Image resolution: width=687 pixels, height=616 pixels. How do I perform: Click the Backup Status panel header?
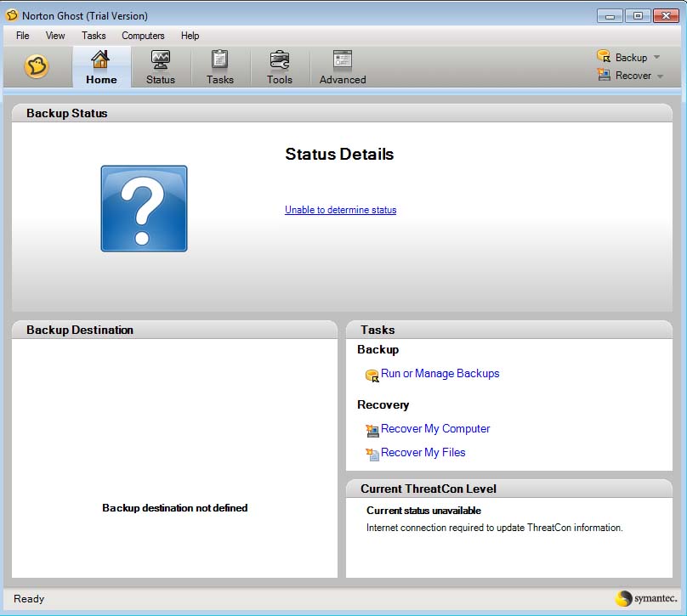tap(342, 113)
